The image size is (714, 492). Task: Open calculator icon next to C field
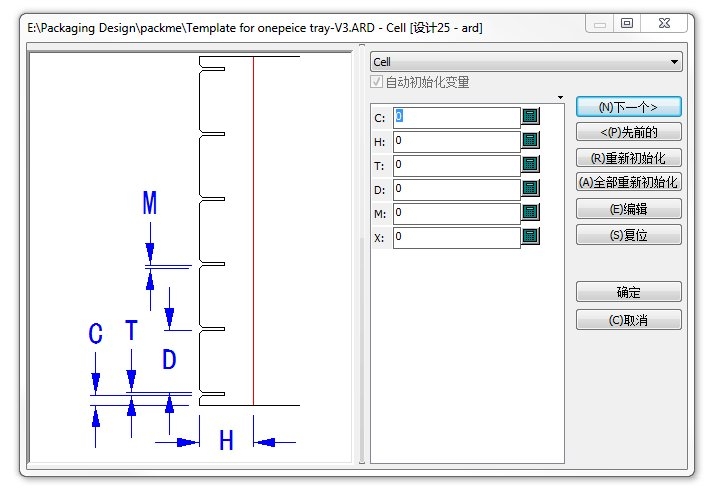pyautogui.click(x=530, y=116)
